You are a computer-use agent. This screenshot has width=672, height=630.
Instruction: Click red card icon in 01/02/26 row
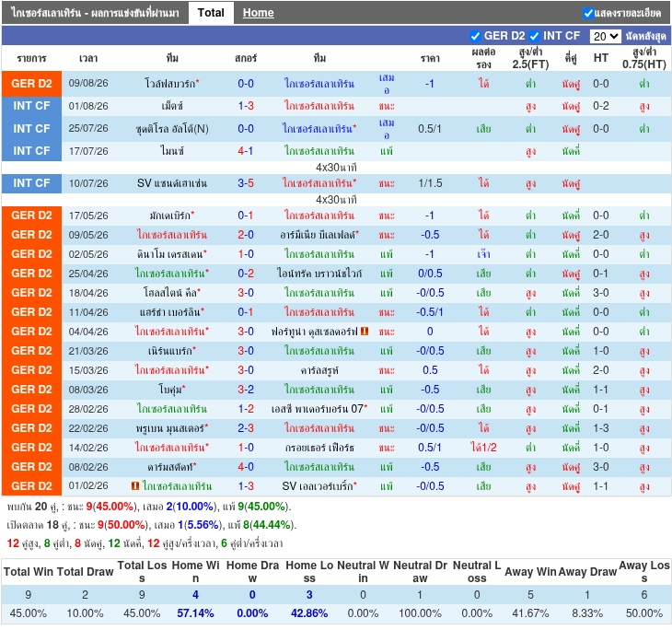tap(135, 486)
